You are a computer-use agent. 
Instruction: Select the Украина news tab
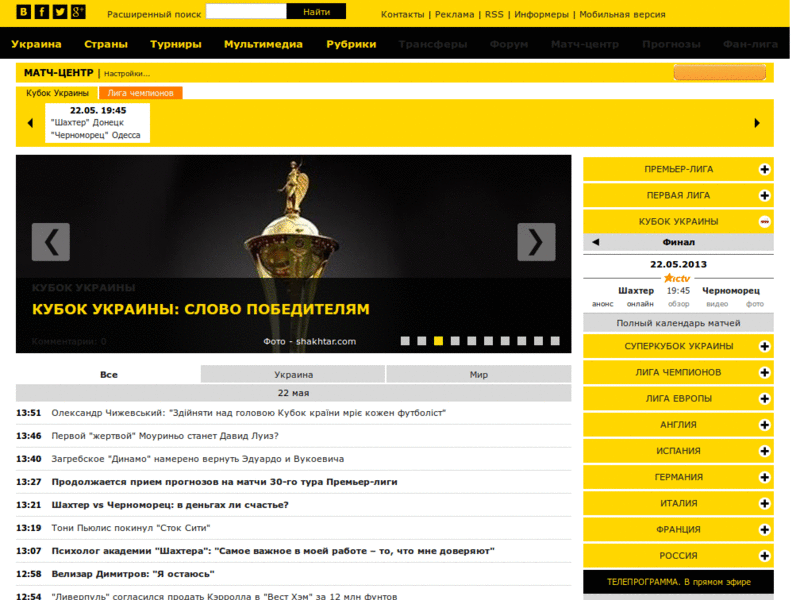point(293,374)
